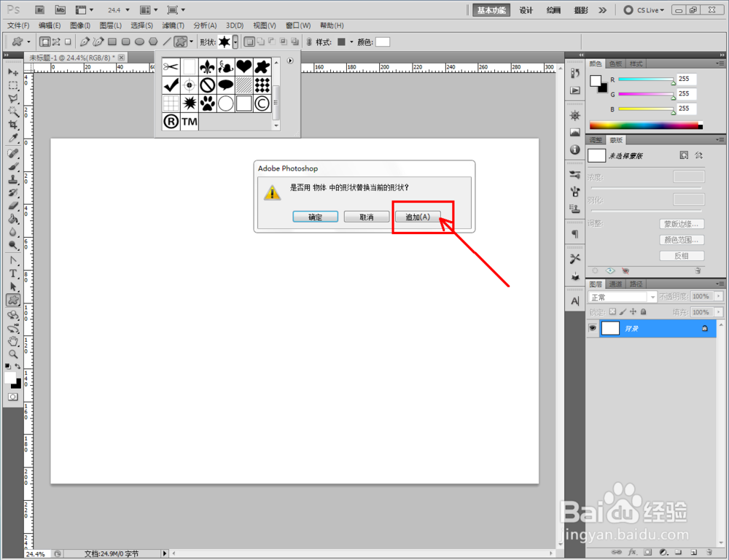729x560 pixels.
Task: Select the Crop tool
Action: pyautogui.click(x=13, y=125)
